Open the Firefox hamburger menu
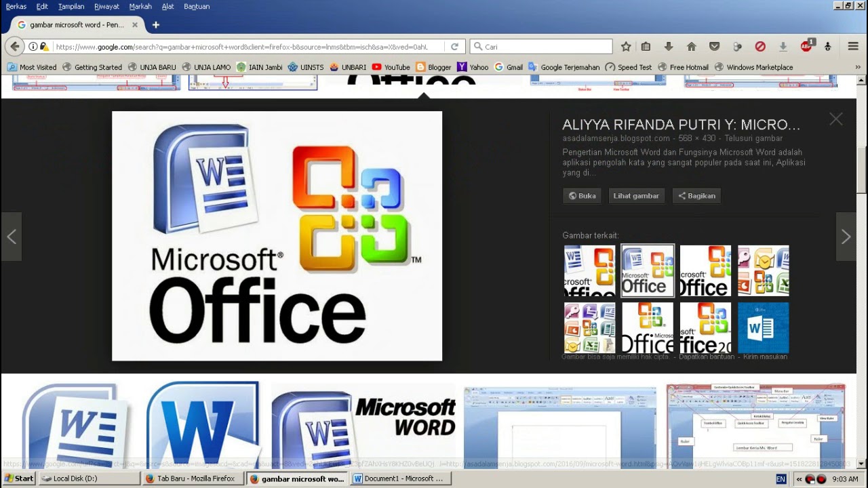868x488 pixels. [853, 47]
